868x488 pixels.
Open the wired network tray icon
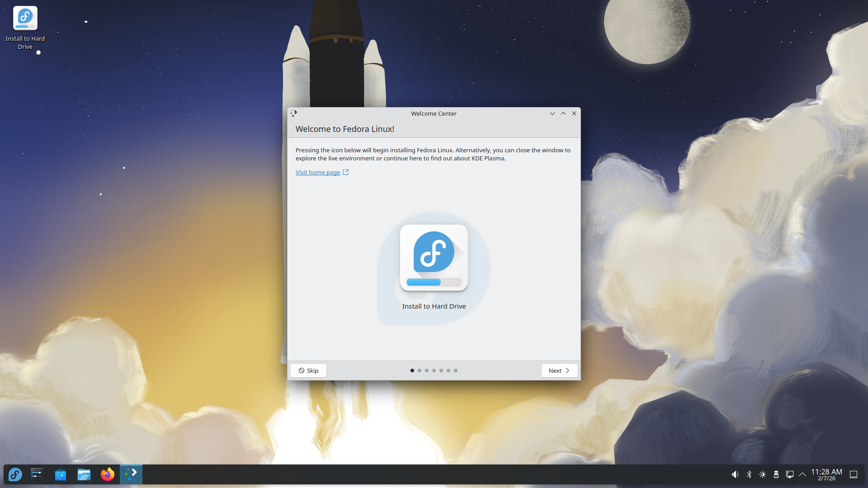tap(789, 474)
